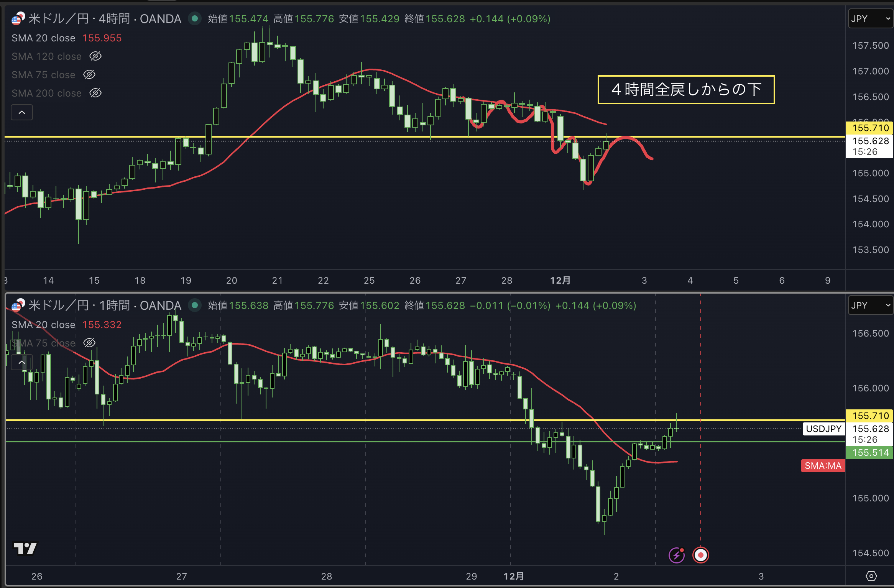
Task: Open JPY currency dropdown on upper chart
Action: tap(870, 19)
